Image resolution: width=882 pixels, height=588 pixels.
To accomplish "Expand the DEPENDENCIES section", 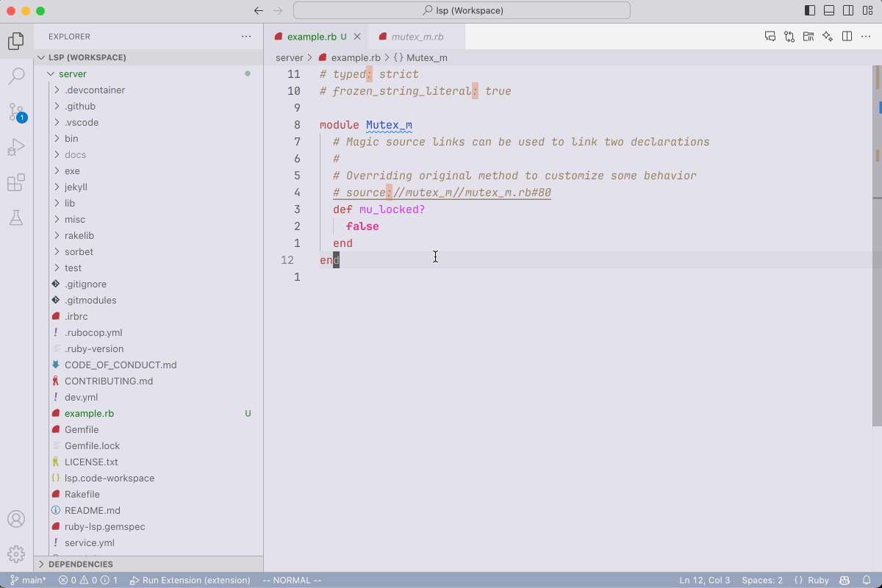I will 148,564.
